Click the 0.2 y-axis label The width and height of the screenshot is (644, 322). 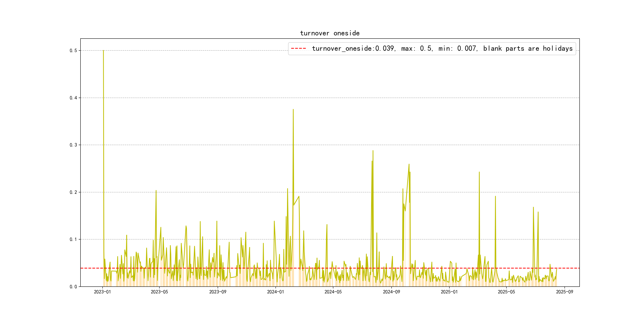coord(73,192)
